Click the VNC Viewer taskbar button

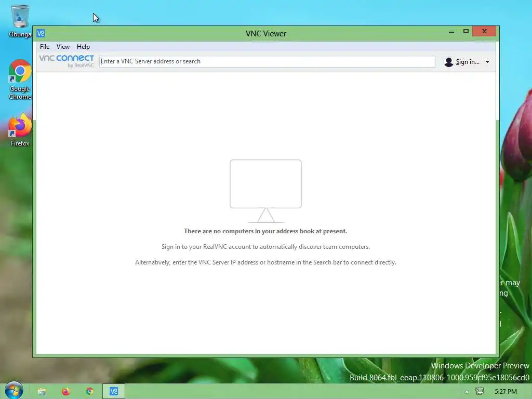coord(114,392)
